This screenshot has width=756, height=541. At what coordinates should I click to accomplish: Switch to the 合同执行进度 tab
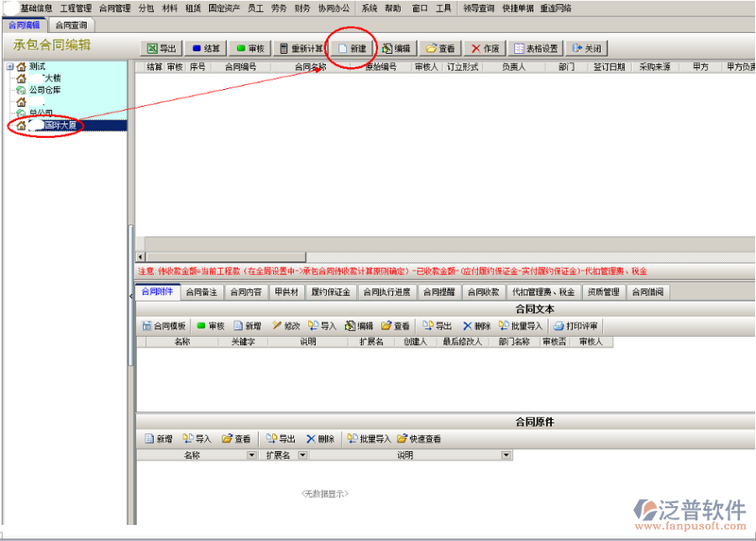coord(387,292)
